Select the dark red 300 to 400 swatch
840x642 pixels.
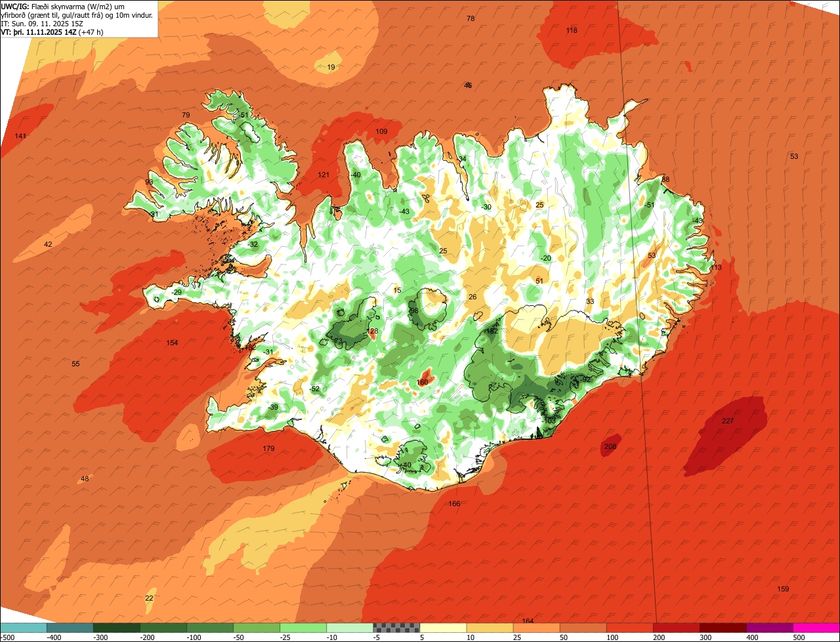coord(722,628)
